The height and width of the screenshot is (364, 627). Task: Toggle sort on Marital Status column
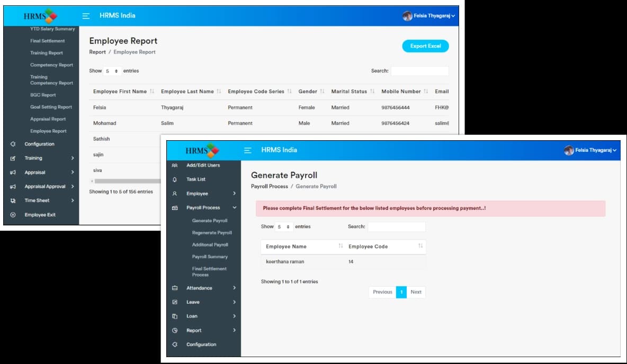tap(372, 92)
